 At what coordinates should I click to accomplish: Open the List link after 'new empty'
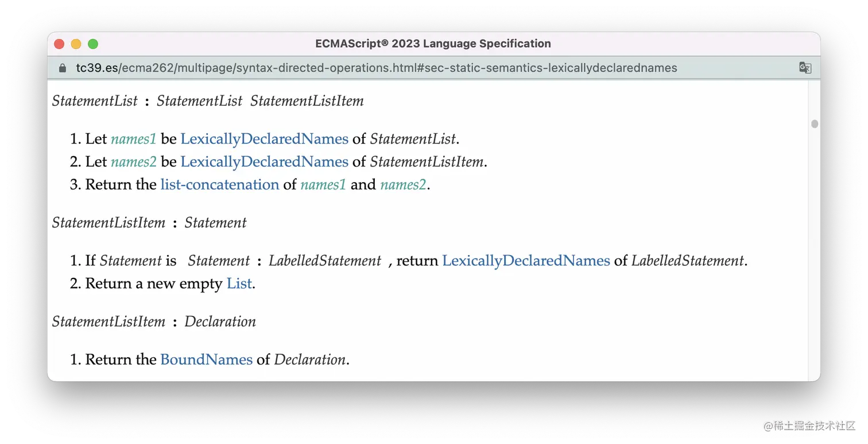[x=239, y=284]
